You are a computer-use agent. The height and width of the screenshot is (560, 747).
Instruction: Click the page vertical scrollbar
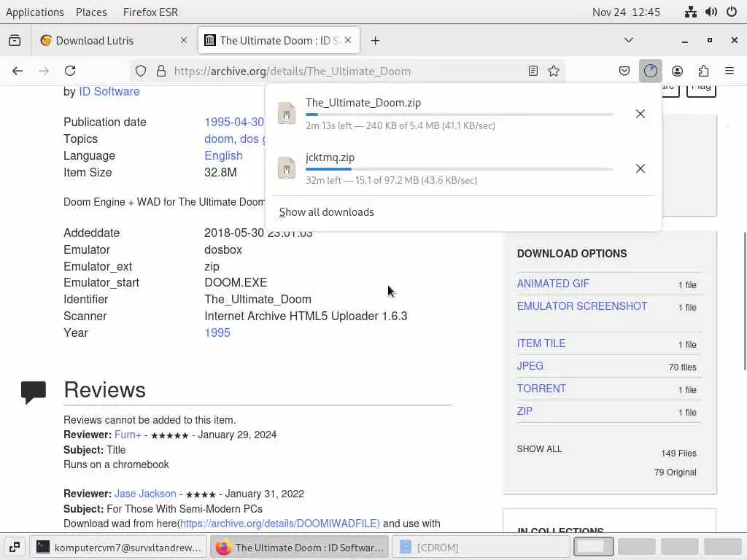point(744,301)
